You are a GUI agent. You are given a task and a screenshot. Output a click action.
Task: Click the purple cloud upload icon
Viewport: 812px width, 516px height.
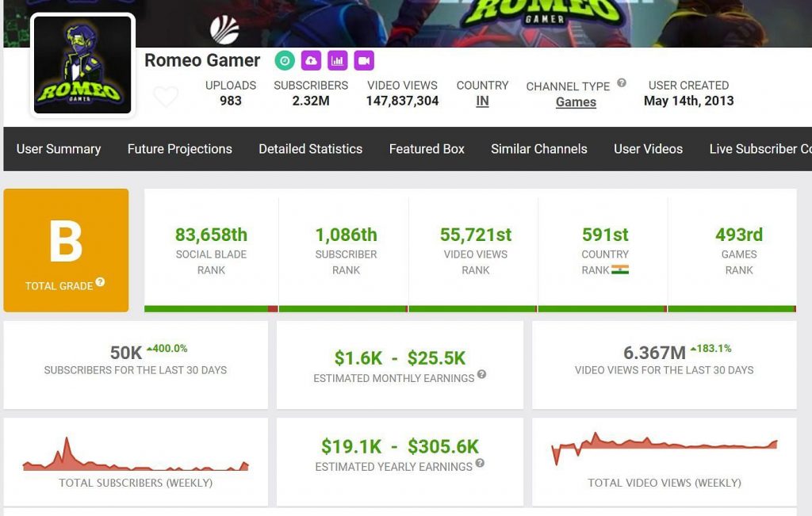pos(311,60)
